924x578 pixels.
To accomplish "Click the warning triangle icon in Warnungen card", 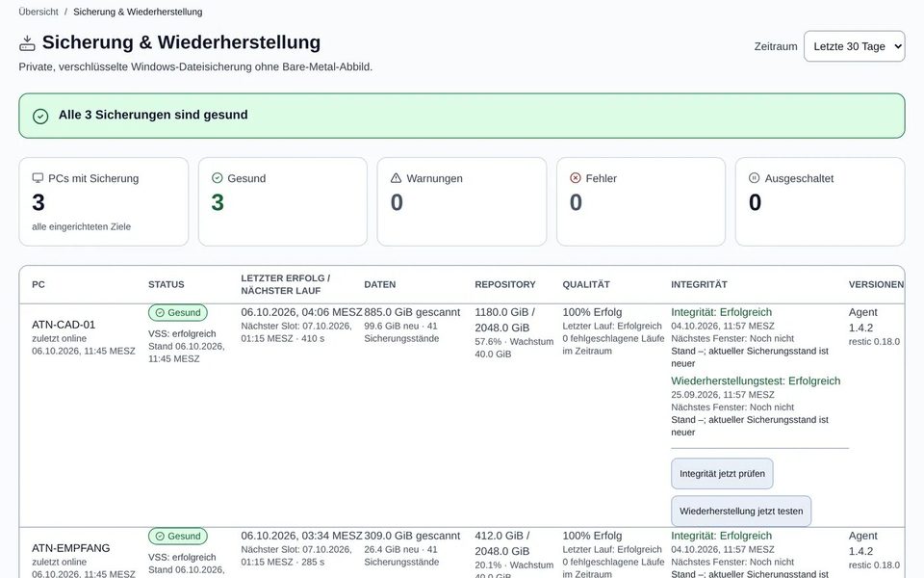I will click(x=396, y=177).
